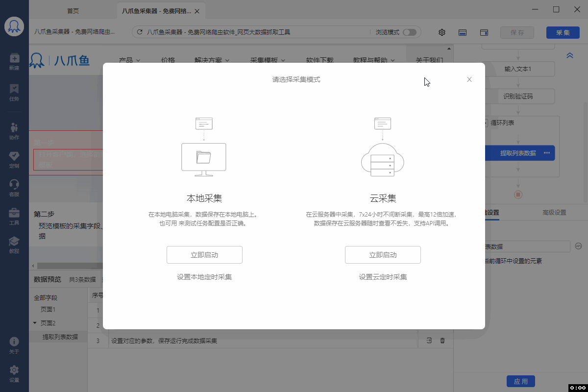
Task: Click the 保存 button
Action: click(x=517, y=32)
